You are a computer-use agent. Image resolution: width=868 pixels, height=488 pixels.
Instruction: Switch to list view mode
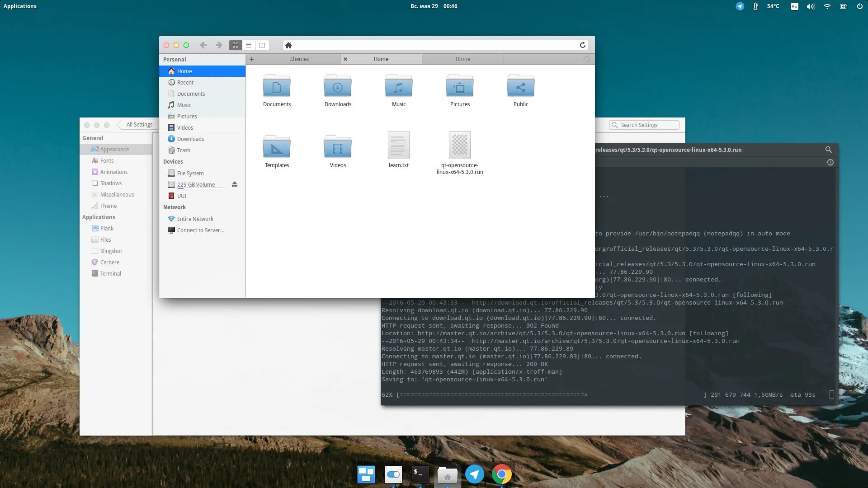(249, 45)
